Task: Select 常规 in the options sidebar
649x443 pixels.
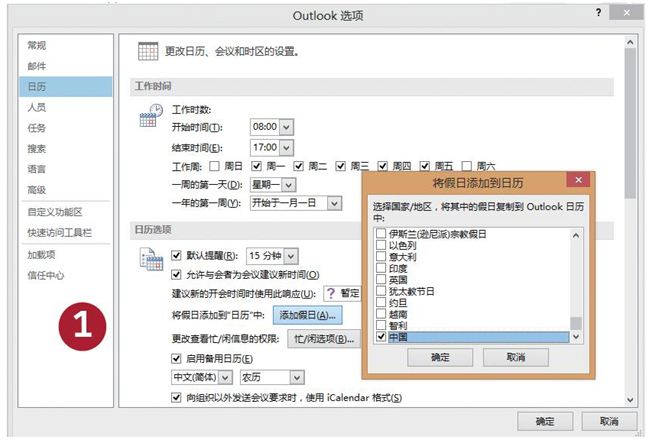Action: (65, 45)
